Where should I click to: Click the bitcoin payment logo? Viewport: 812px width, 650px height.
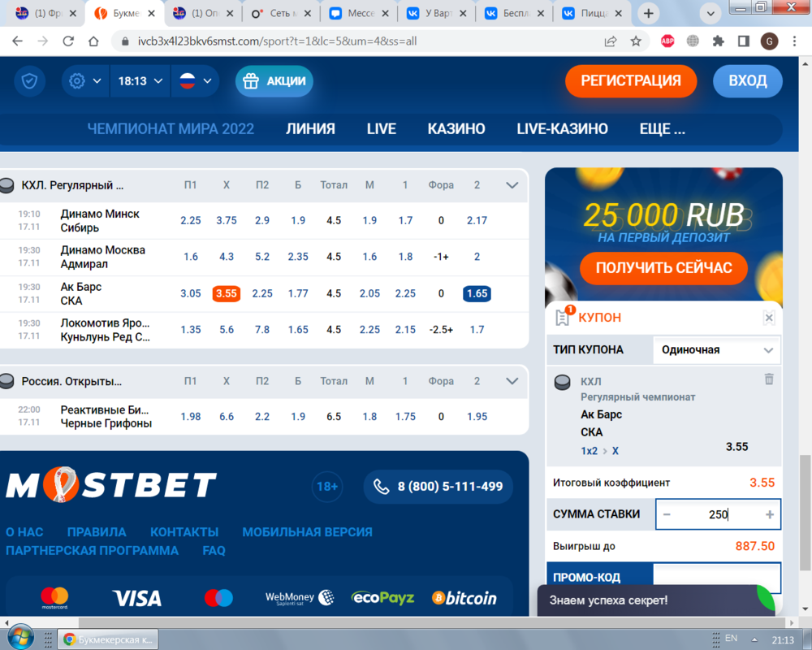point(464,598)
